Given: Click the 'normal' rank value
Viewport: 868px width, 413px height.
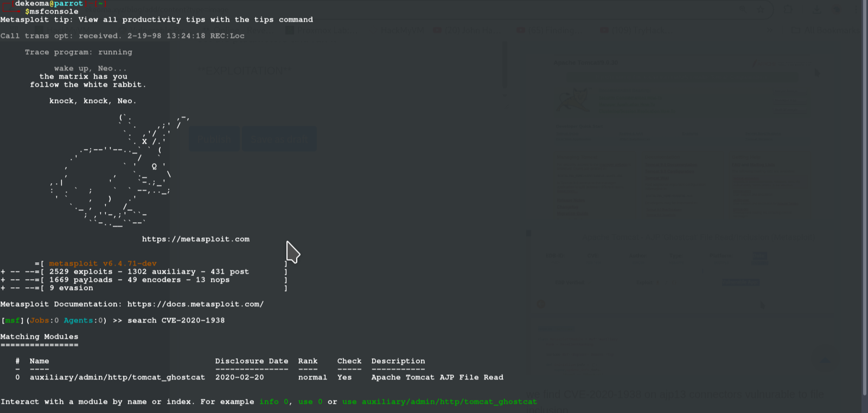Looking at the screenshot, I should (x=312, y=377).
